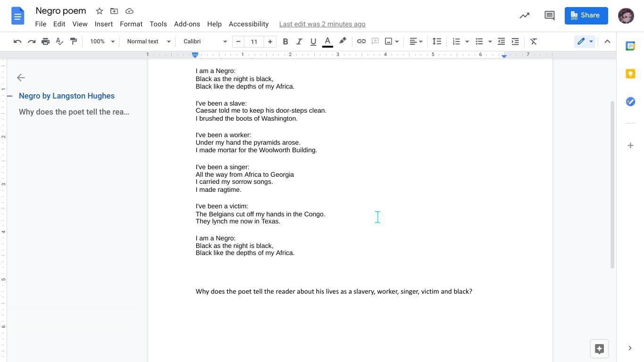Open text color picker
The width and height of the screenshot is (644, 362).
point(327,41)
